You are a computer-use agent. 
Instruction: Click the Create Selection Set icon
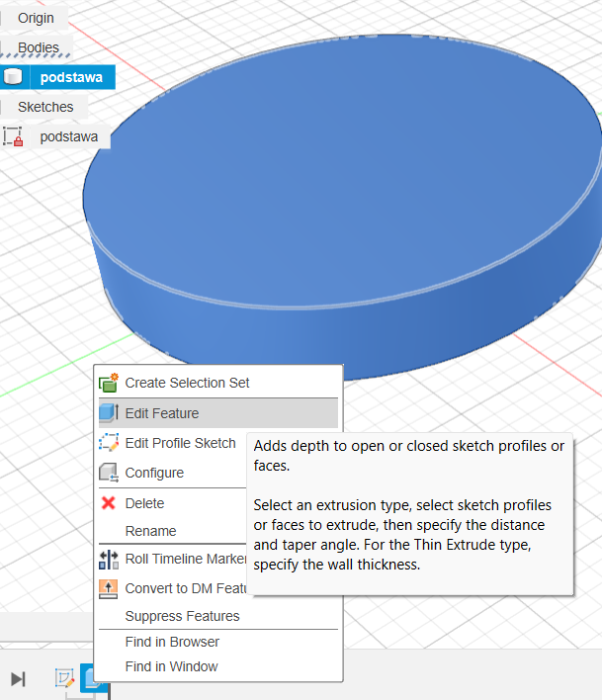point(109,383)
